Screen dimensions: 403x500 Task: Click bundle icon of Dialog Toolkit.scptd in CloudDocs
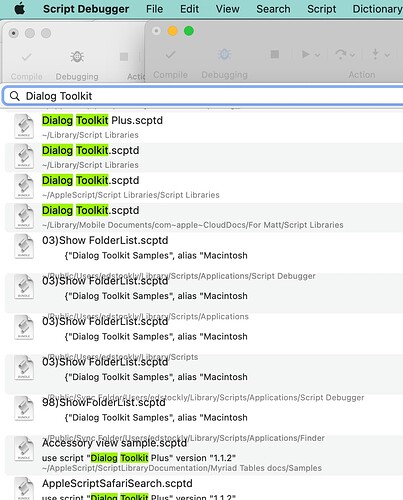pyautogui.click(x=24, y=216)
